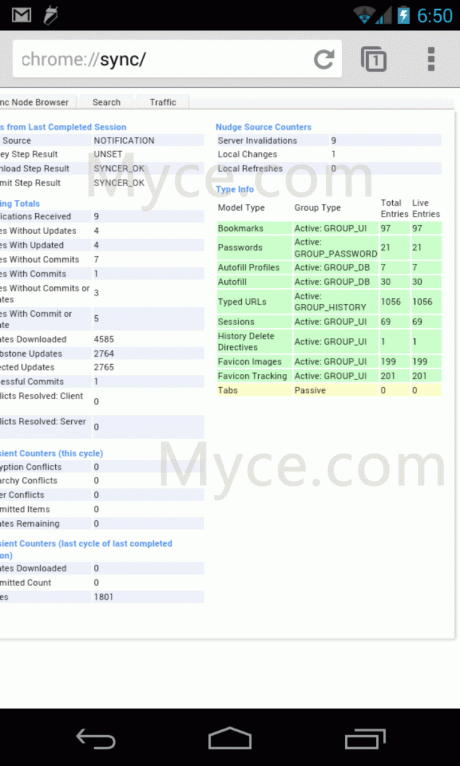
Task: Tap the Android Back navigation button
Action: pyautogui.click(x=96, y=738)
